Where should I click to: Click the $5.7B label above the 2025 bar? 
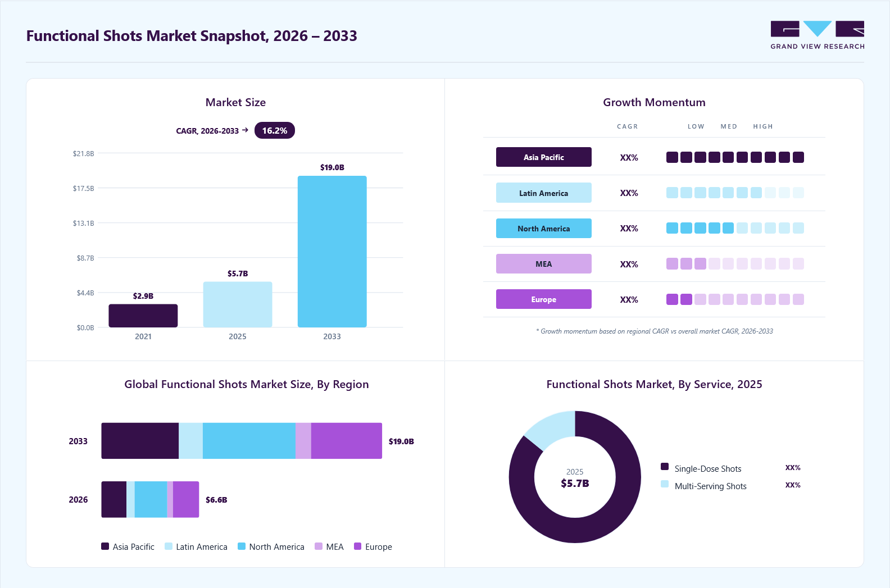(238, 274)
